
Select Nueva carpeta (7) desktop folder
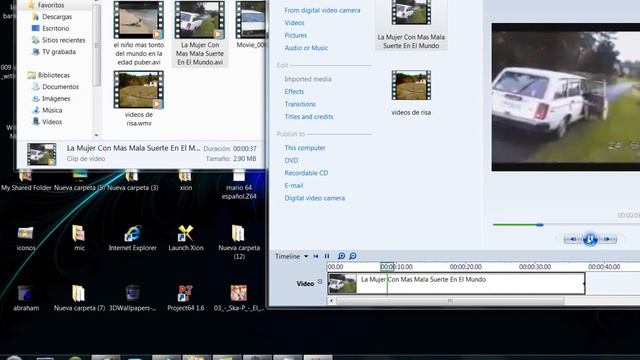tap(79, 298)
